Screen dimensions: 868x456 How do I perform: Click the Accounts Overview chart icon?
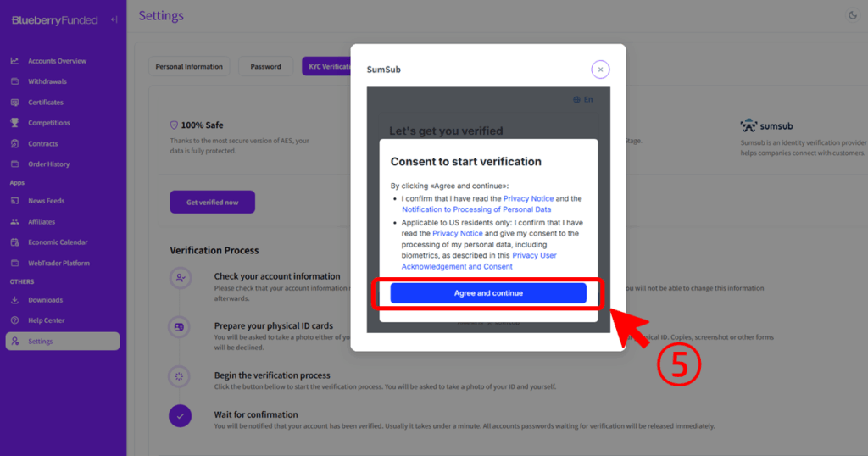click(14, 61)
